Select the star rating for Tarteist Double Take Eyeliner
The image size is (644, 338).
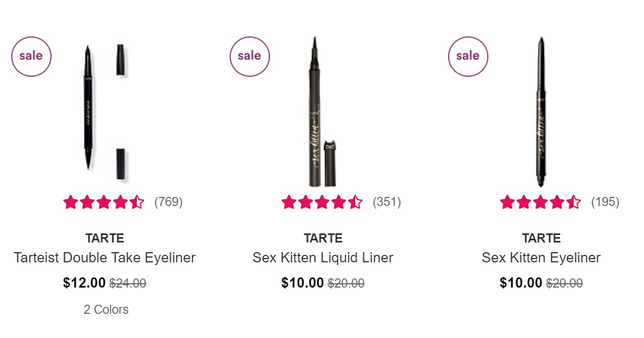[x=105, y=202]
